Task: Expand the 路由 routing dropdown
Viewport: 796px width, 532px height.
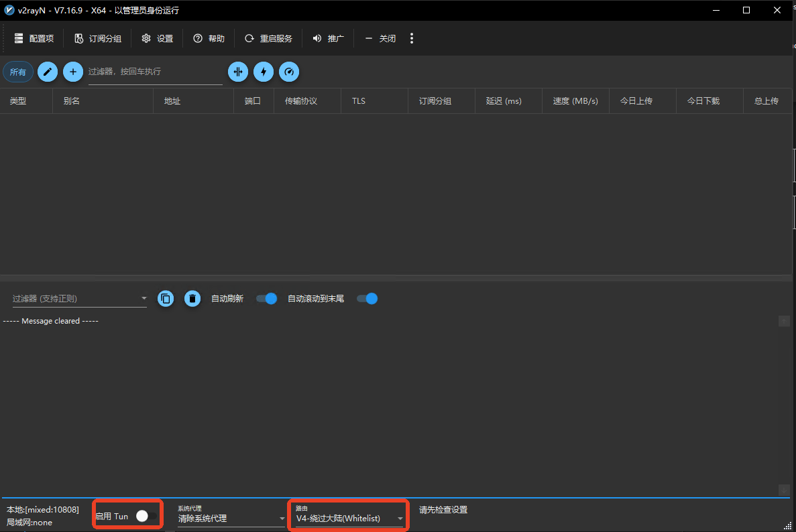Action: 400,519
